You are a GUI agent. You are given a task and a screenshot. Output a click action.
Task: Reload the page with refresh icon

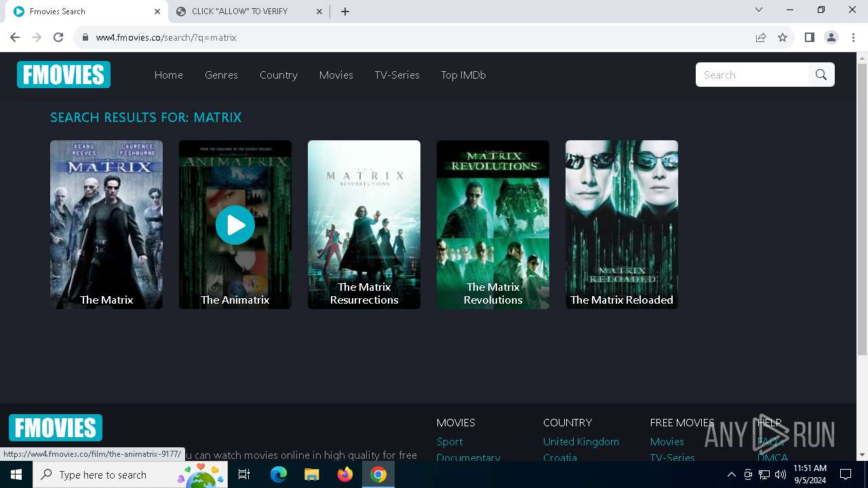[x=58, y=37]
